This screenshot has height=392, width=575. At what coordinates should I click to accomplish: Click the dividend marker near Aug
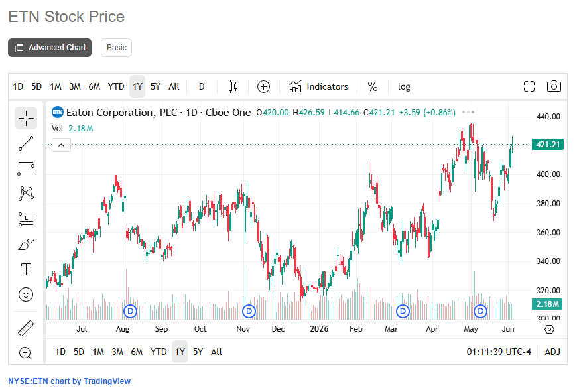click(130, 311)
